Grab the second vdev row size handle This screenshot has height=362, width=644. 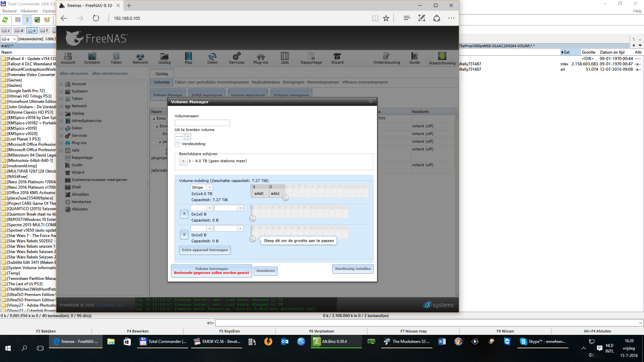[253, 219]
